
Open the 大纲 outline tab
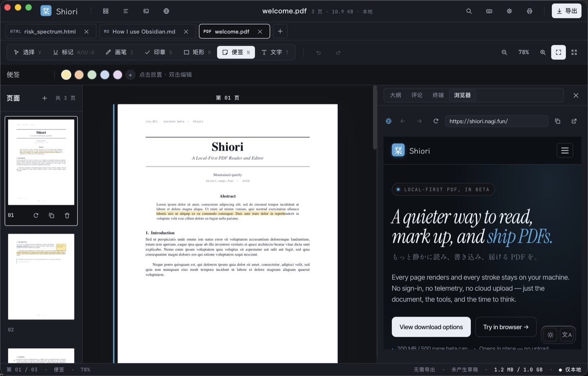point(395,95)
